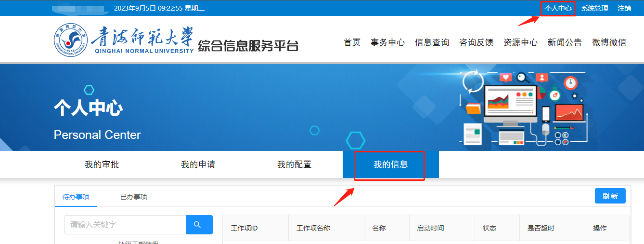Viewport: 644px width, 244px height.
Task: Open the 事务中心 menu item
Action: pyautogui.click(x=387, y=42)
